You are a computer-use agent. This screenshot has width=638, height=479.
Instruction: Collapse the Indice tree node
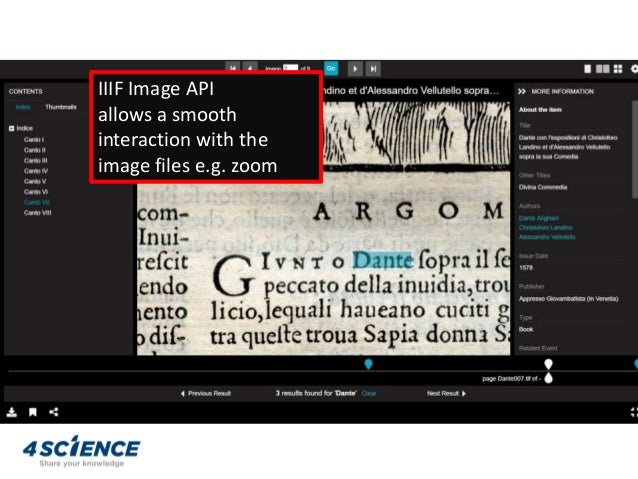click(11, 128)
